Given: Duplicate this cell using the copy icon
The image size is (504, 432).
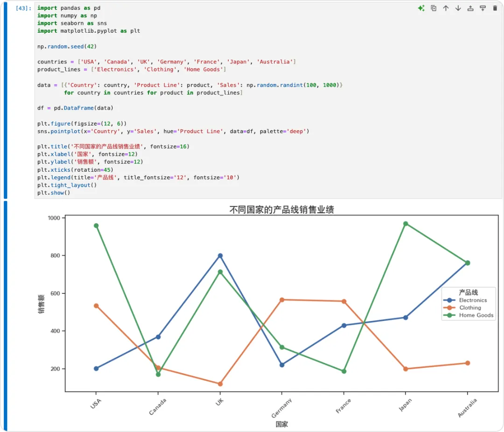Looking at the screenshot, I should pos(434,8).
